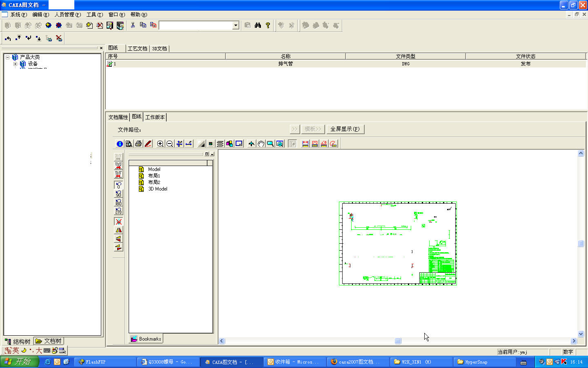Screen dimensions: 588x368
Task: Click the vertical scrollbar thumb of drawing viewer
Action: (x=581, y=244)
